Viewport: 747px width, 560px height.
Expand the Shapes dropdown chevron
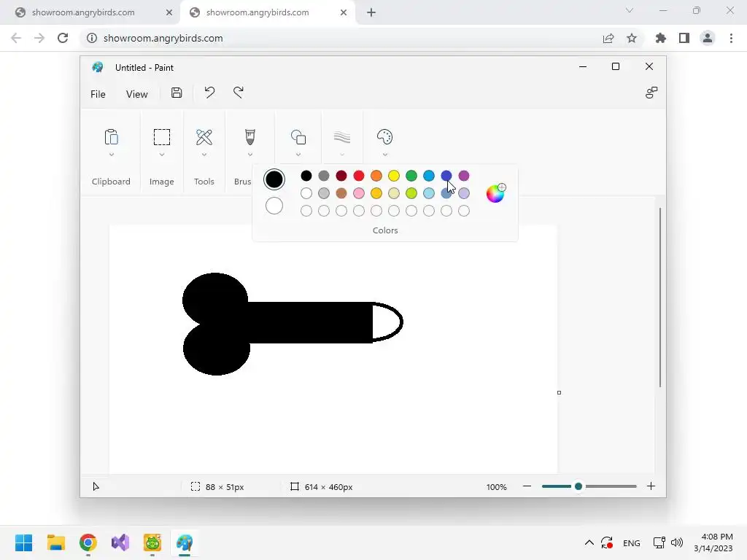298,155
